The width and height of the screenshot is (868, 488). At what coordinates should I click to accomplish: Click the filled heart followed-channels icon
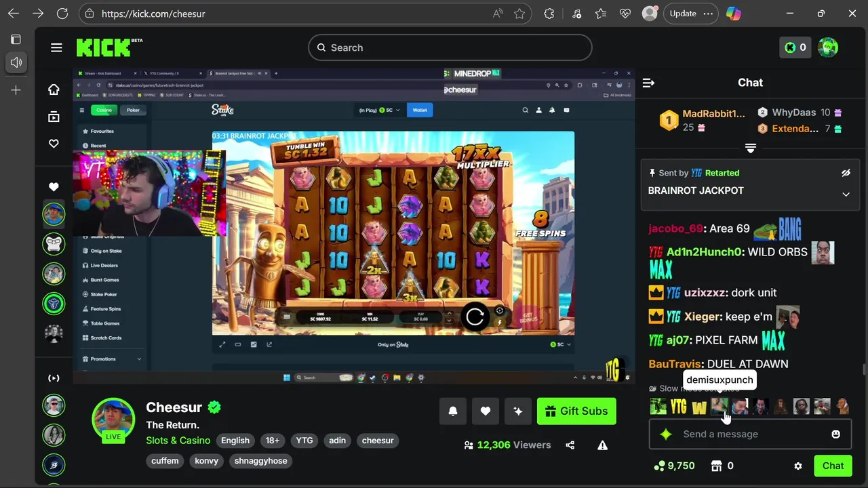[54, 187]
